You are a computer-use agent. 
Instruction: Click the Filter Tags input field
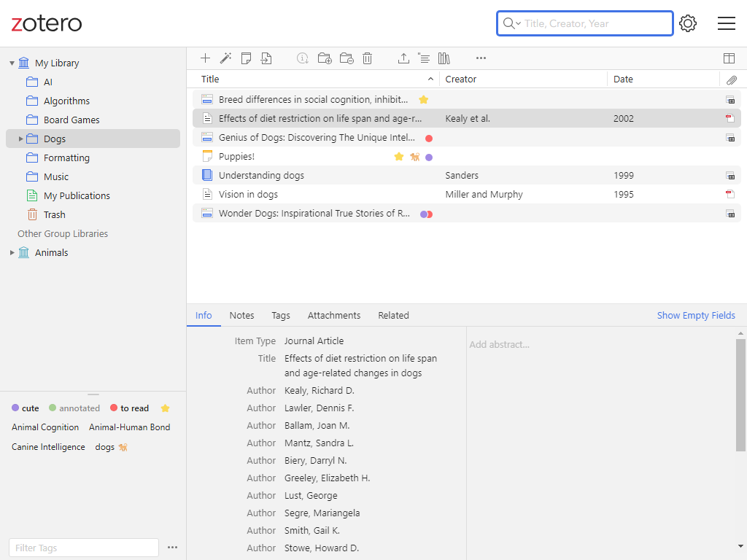coord(83,548)
